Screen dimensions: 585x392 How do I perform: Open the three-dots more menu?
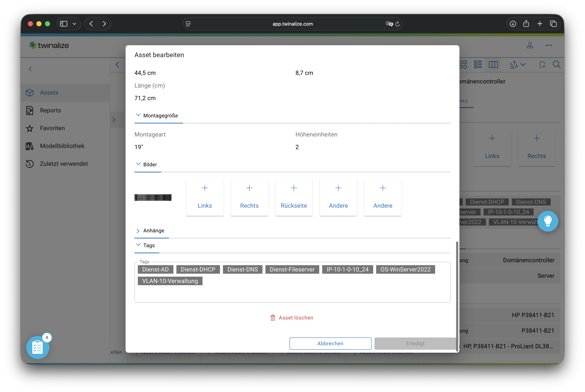click(549, 45)
